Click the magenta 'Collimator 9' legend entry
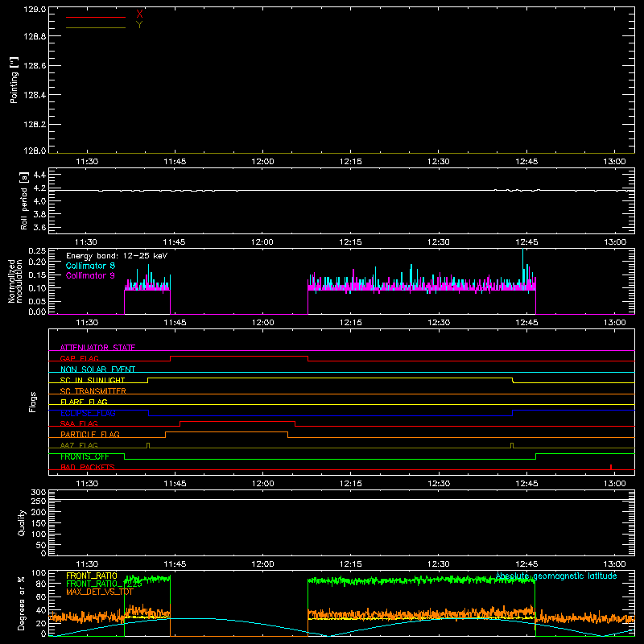The width and height of the screenshot is (644, 644). click(90, 275)
